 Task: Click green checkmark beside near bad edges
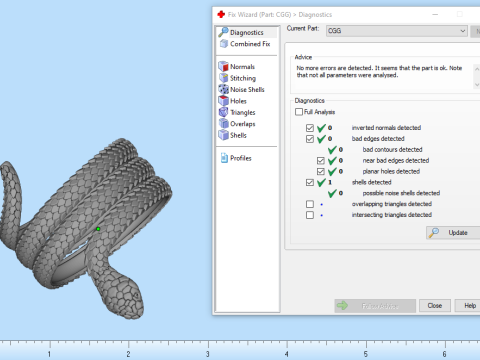click(332, 161)
